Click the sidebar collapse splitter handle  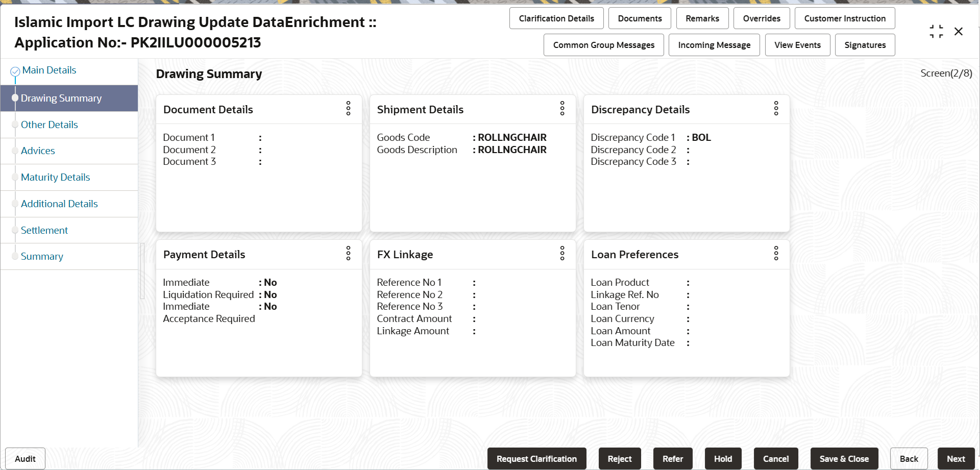point(142,271)
